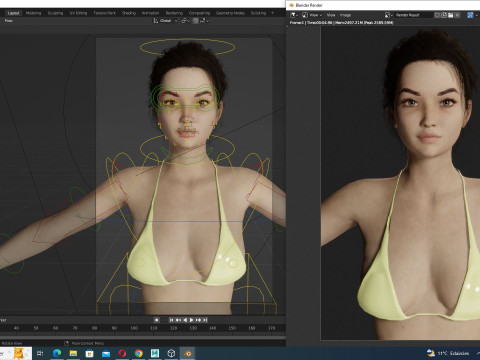The width and height of the screenshot is (480, 360).
Task: Switch to the Layout workspace tab
Action: 14,13
